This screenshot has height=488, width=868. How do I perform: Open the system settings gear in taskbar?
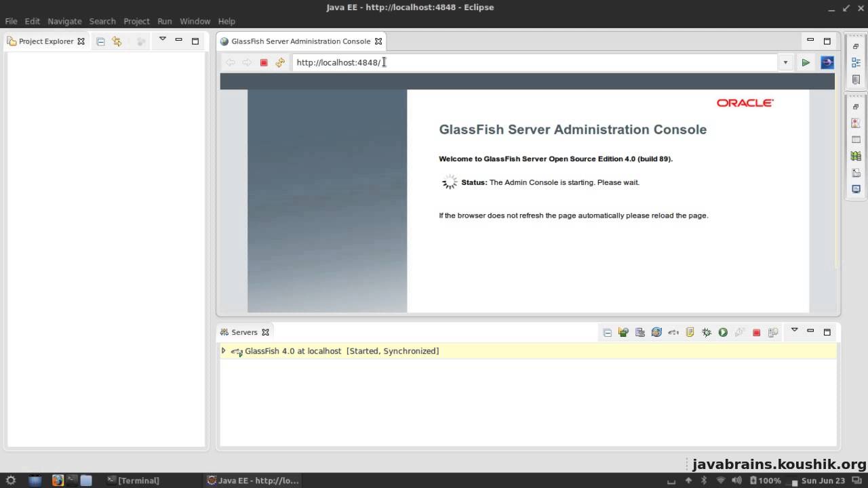[x=11, y=481]
